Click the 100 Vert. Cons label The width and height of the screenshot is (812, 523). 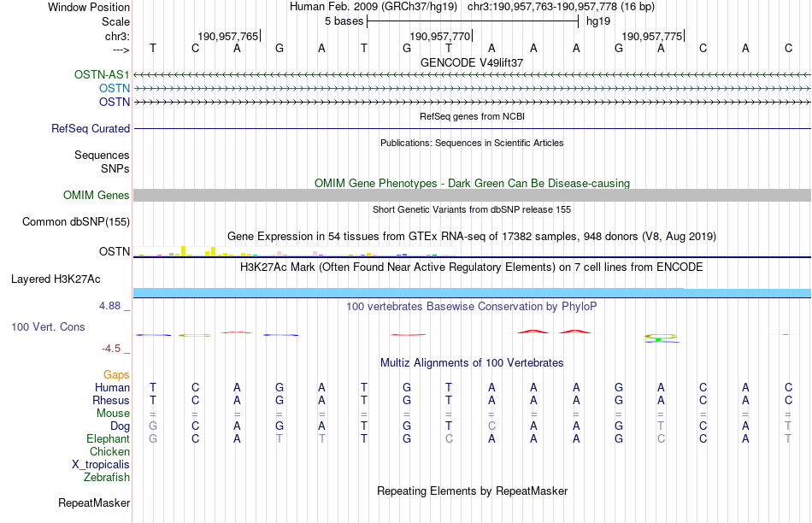(48, 326)
